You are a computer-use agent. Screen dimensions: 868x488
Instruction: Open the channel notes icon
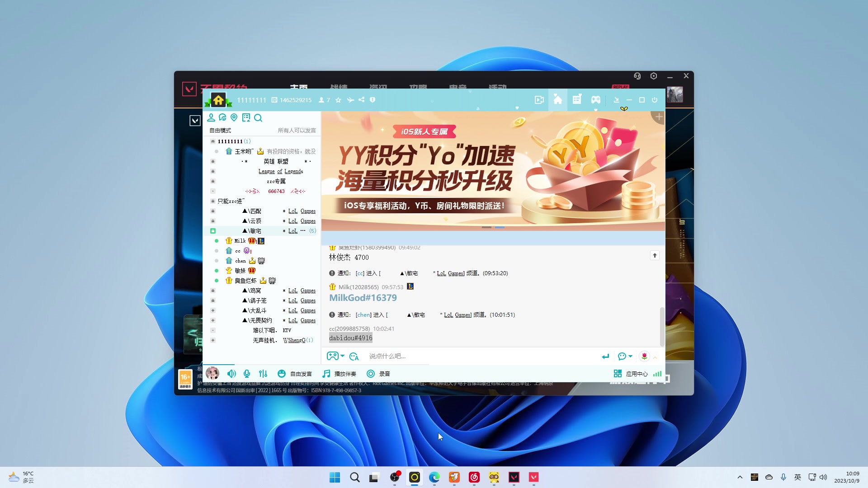(246, 117)
